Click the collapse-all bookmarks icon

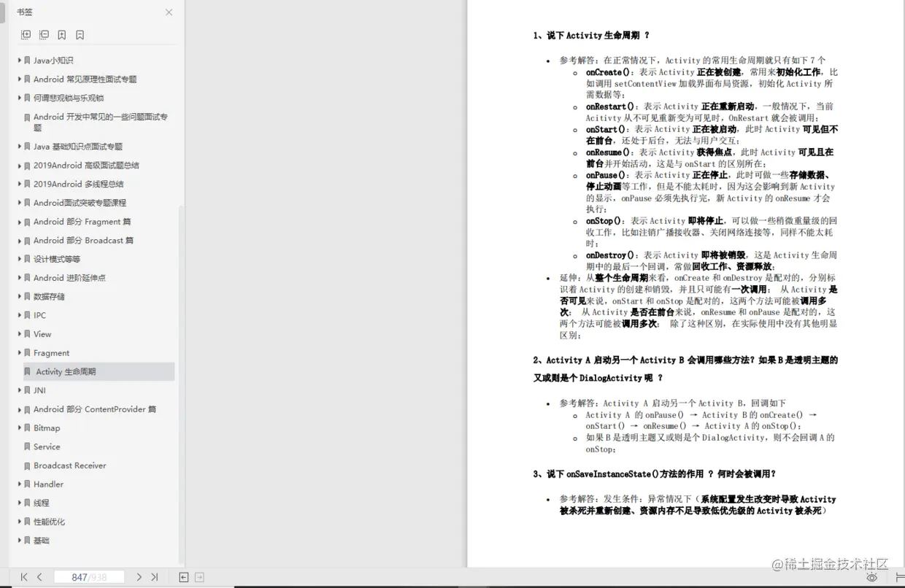coord(45,35)
